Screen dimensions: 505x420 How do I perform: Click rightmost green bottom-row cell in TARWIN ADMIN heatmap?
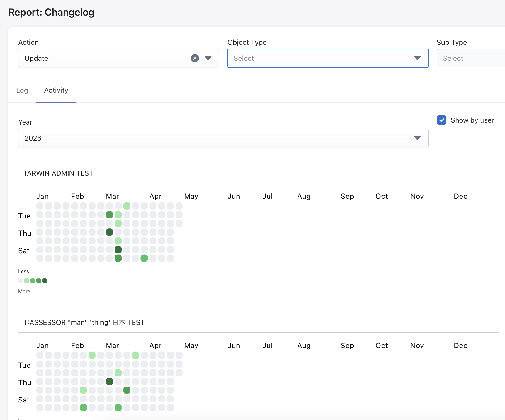click(144, 259)
